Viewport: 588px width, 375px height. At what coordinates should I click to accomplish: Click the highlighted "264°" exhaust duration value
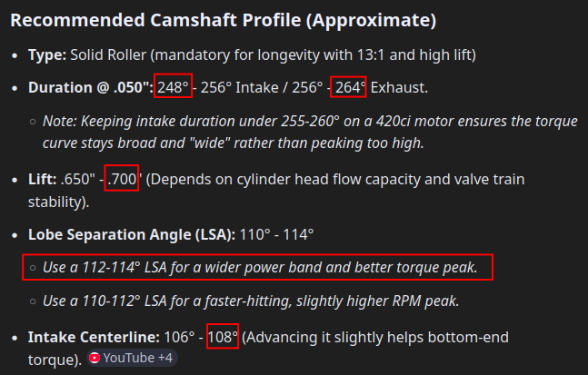pos(348,87)
